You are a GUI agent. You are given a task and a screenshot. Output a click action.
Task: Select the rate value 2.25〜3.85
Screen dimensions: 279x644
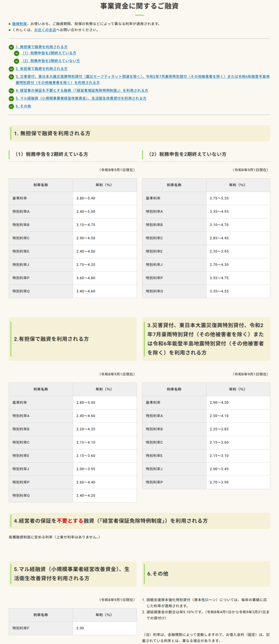coord(219,429)
